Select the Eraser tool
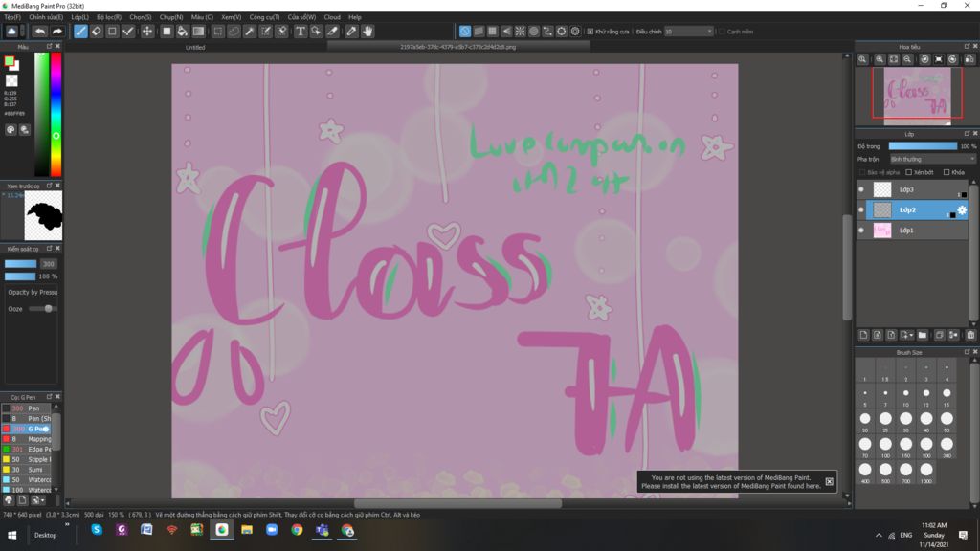980x551 pixels. pos(97,32)
